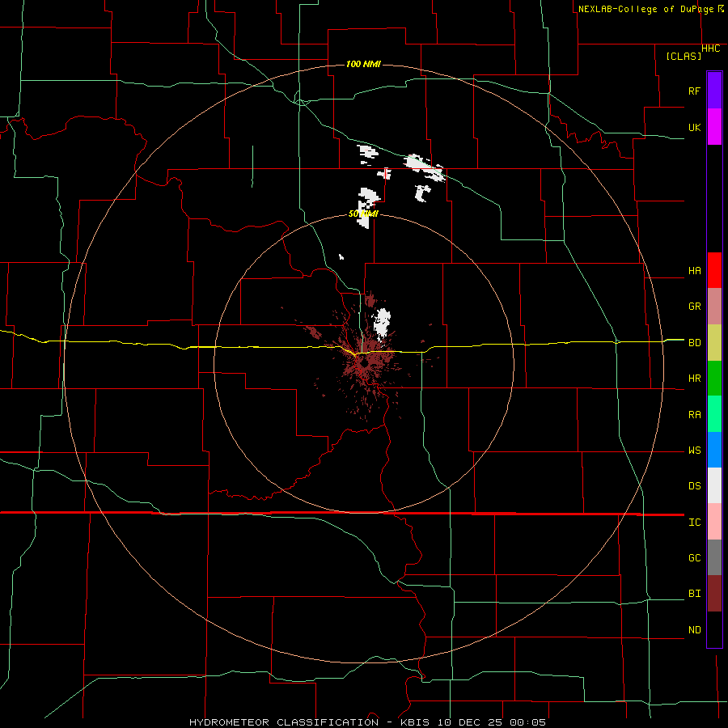Viewport: 728px width, 728px height.
Task: Click the HR legend label
Action: point(694,379)
